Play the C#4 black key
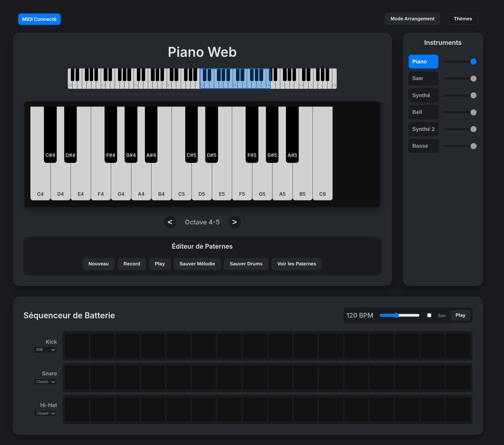The image size is (504, 445). (50, 134)
